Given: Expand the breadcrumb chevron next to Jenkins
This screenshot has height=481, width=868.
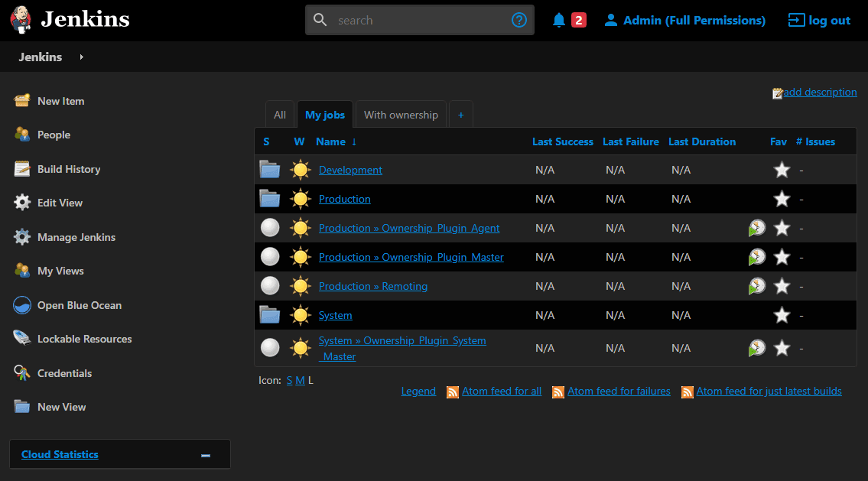Looking at the screenshot, I should [82, 57].
